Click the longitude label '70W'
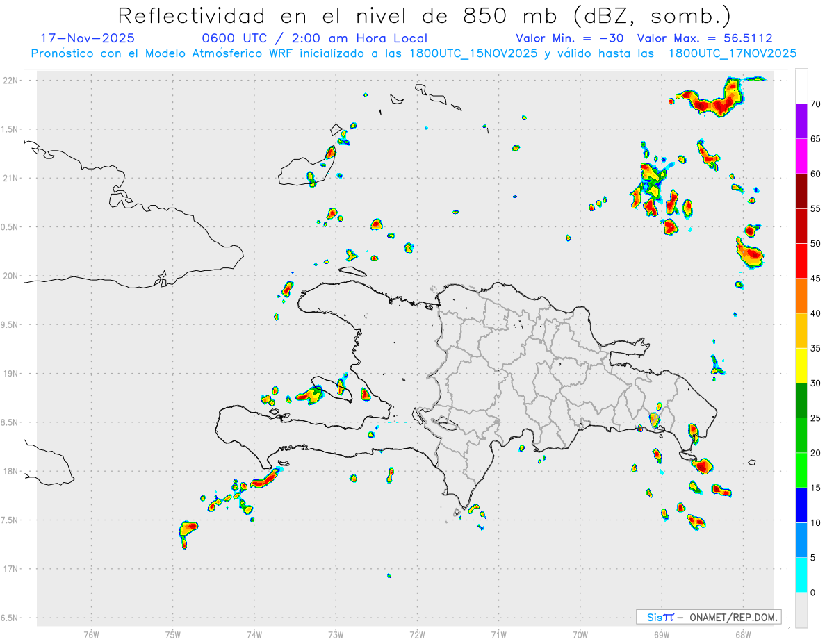Image resolution: width=834 pixels, height=644 pixels. 580,634
